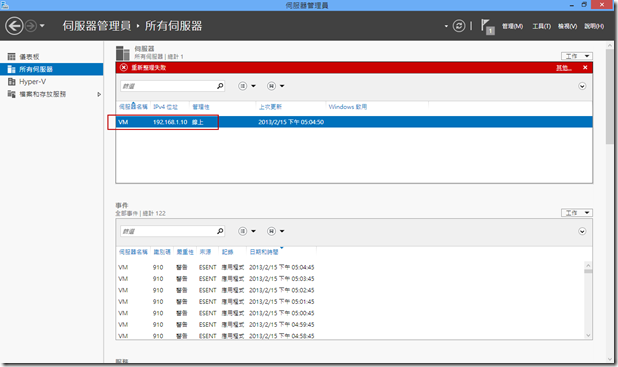Open the 工作 dropdown of the servers section
618x367 pixels.
(x=577, y=56)
